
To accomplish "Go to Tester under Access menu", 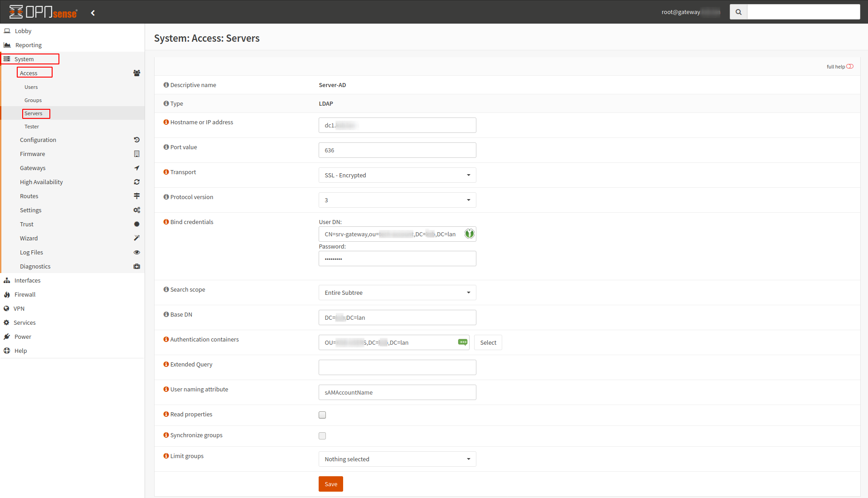I will 32,127.
